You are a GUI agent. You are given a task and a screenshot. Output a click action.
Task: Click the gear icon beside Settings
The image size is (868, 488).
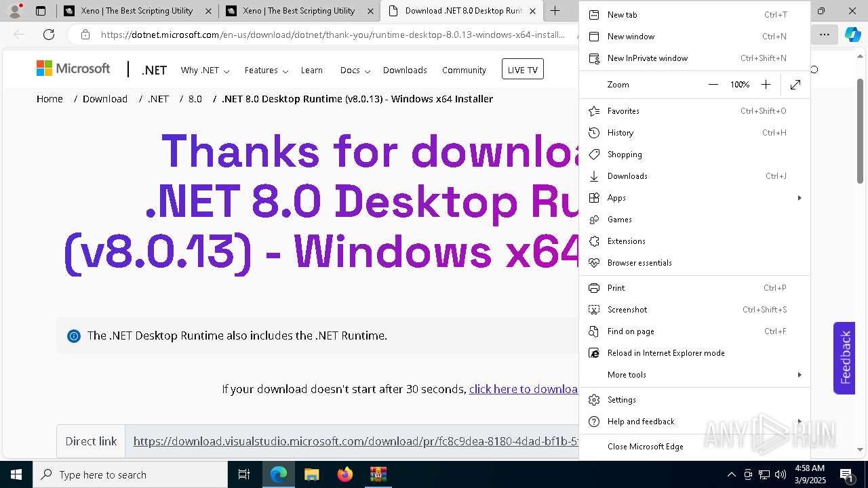pos(594,400)
